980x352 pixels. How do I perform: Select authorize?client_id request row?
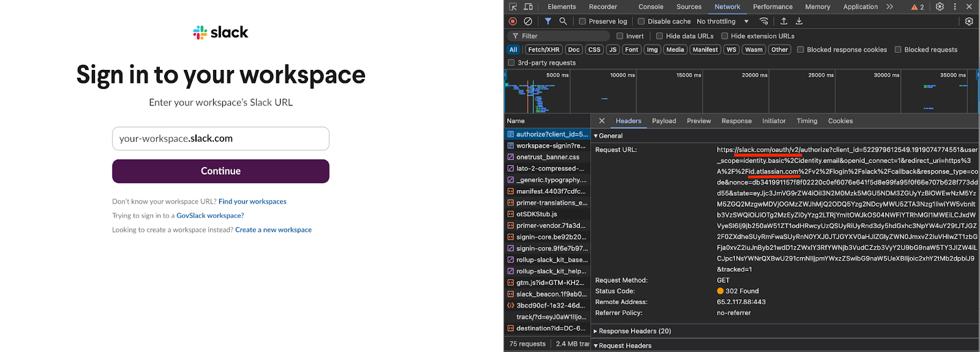(x=548, y=134)
